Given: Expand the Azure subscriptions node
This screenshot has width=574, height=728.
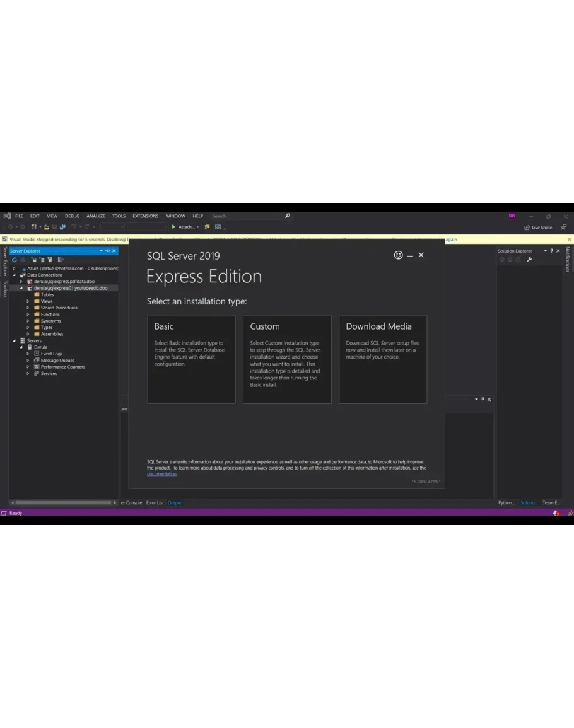Looking at the screenshot, I should (14, 269).
